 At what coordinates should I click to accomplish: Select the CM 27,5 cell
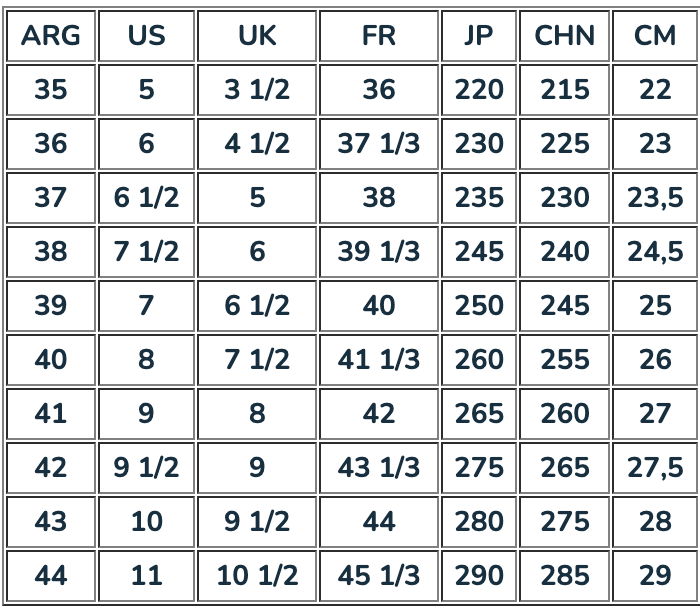point(655,468)
